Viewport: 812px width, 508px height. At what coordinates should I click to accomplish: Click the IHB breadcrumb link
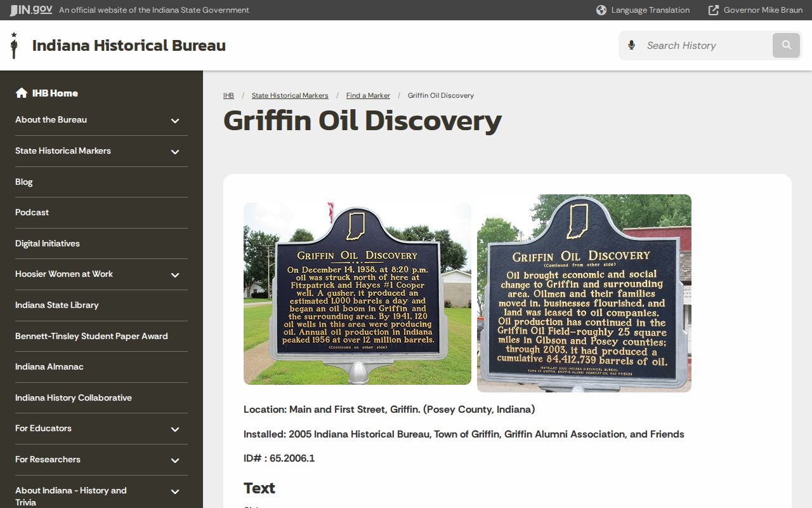[x=228, y=95]
